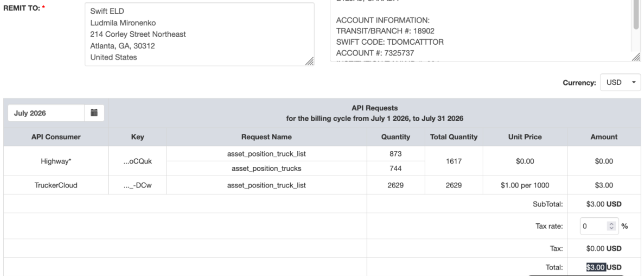
Task: Click the Ludmila Mironenko line
Action: pyautogui.click(x=123, y=22)
